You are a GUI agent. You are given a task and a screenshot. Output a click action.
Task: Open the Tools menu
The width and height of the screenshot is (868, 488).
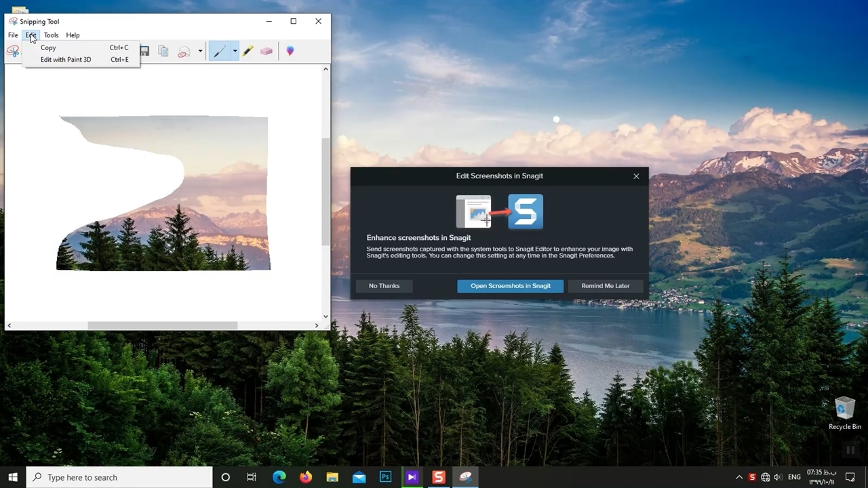[51, 35]
